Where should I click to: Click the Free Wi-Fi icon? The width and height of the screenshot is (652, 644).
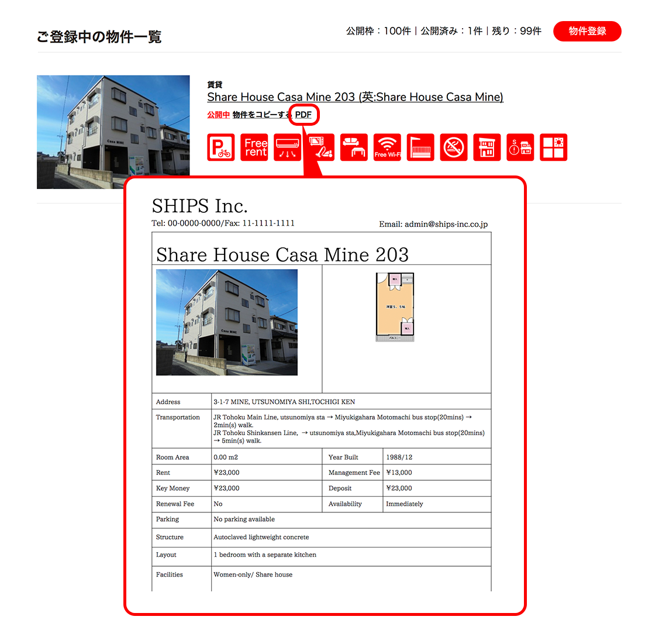click(387, 147)
